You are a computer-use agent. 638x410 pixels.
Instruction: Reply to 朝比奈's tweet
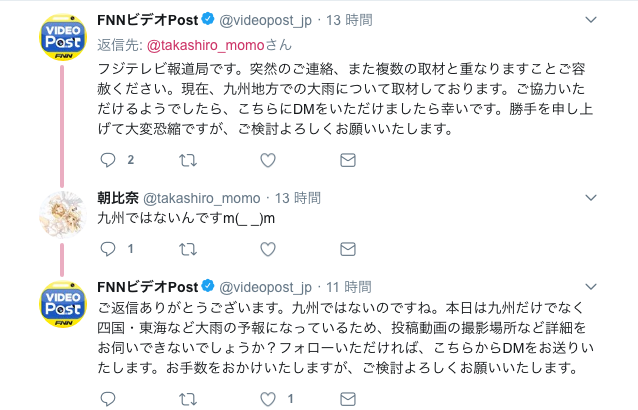[110, 248]
